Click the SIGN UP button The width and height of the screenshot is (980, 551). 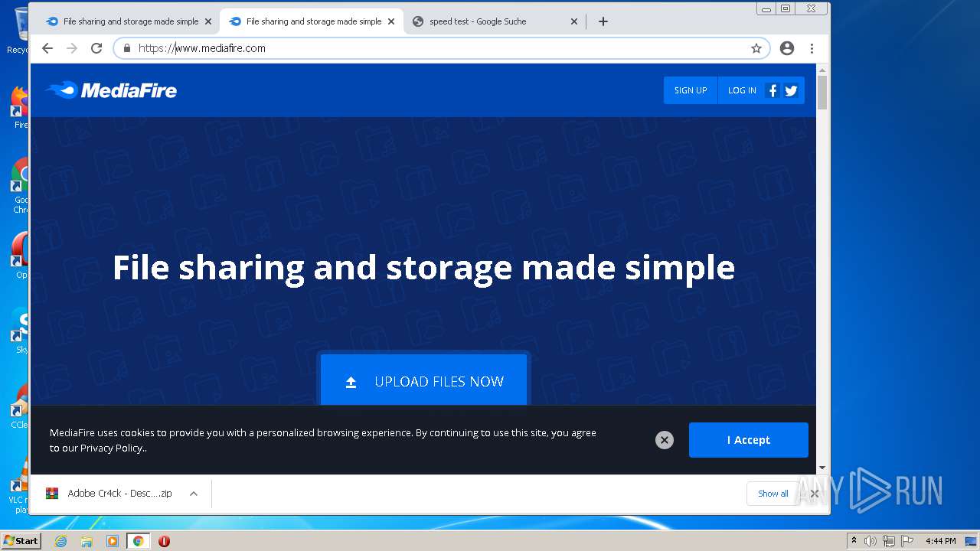pos(691,90)
